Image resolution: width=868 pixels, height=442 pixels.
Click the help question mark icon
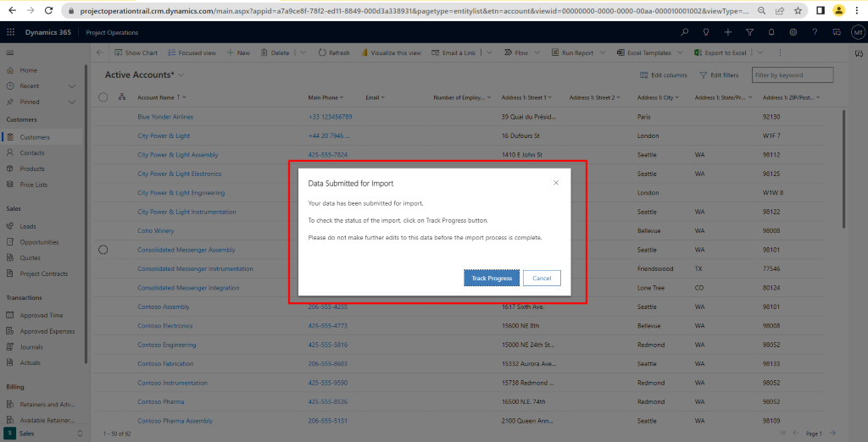pos(814,32)
